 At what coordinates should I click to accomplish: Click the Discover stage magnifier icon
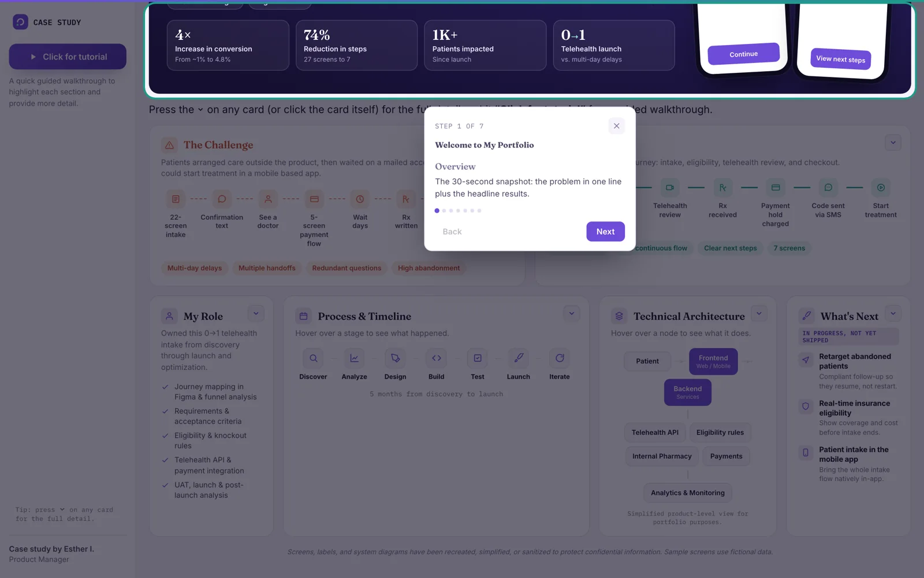click(x=313, y=358)
